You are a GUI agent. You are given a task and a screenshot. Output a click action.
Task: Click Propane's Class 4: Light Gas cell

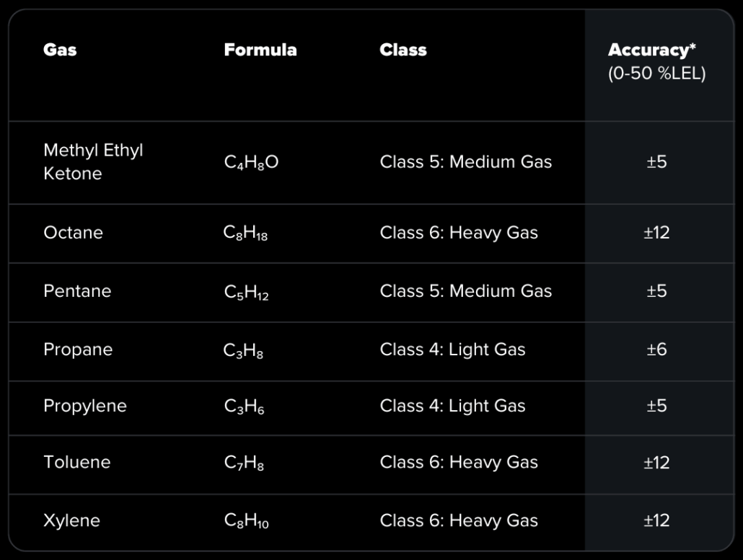[452, 350]
